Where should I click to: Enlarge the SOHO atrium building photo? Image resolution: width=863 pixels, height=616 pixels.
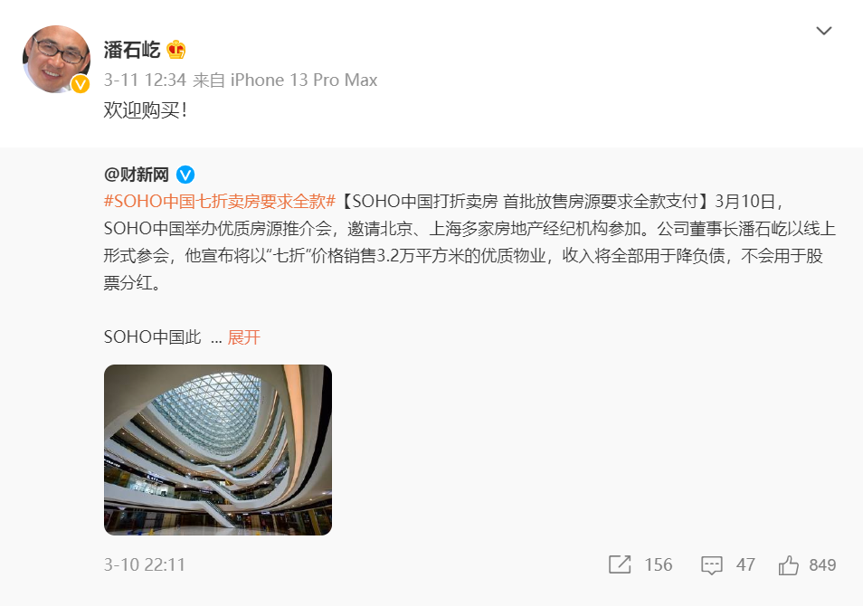pyautogui.click(x=218, y=450)
